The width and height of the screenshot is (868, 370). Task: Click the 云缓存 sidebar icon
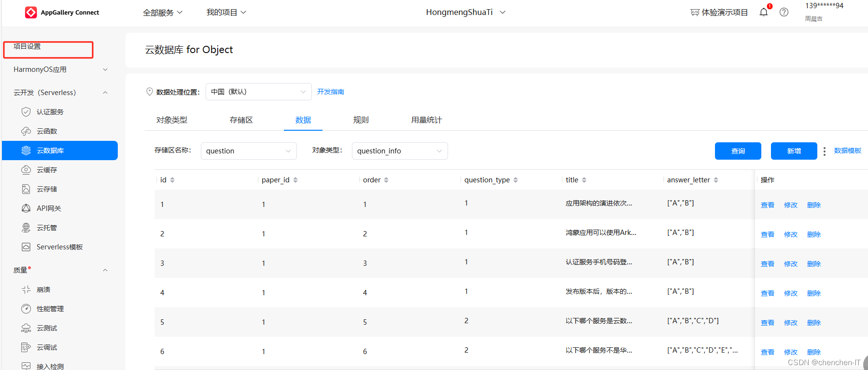pyautogui.click(x=26, y=170)
